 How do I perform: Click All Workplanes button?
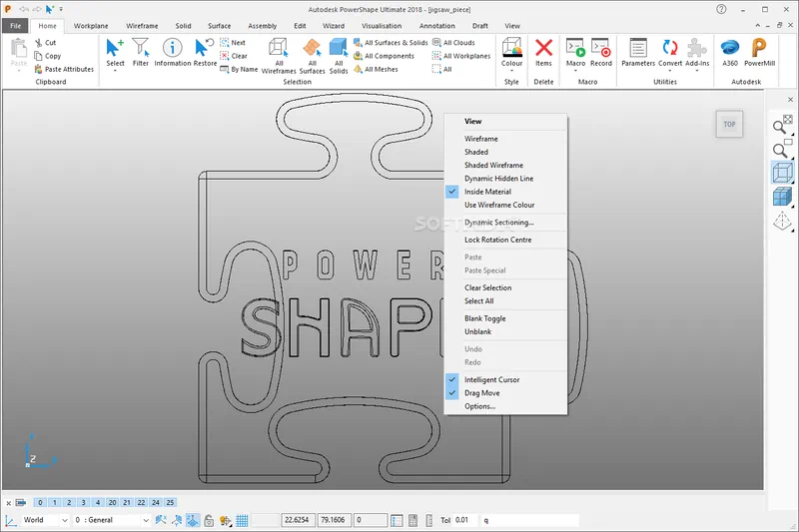pyautogui.click(x=461, y=56)
